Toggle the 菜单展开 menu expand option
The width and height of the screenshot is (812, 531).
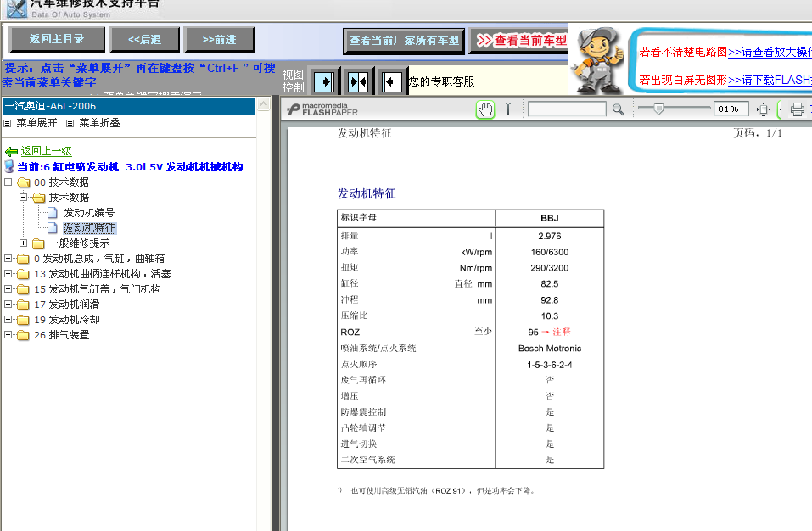36,123
